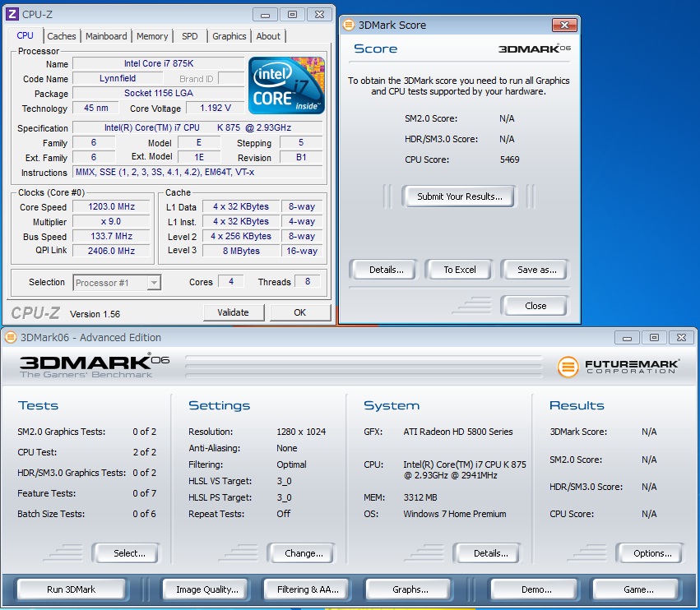
Task: Export the score with To Excel
Action: [460, 270]
